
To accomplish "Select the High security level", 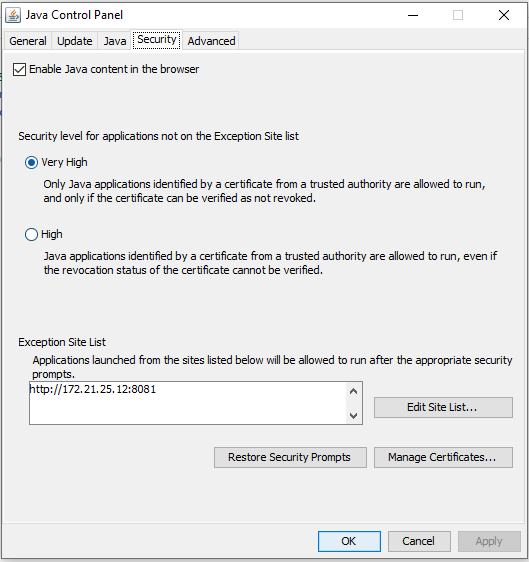I will [32, 234].
